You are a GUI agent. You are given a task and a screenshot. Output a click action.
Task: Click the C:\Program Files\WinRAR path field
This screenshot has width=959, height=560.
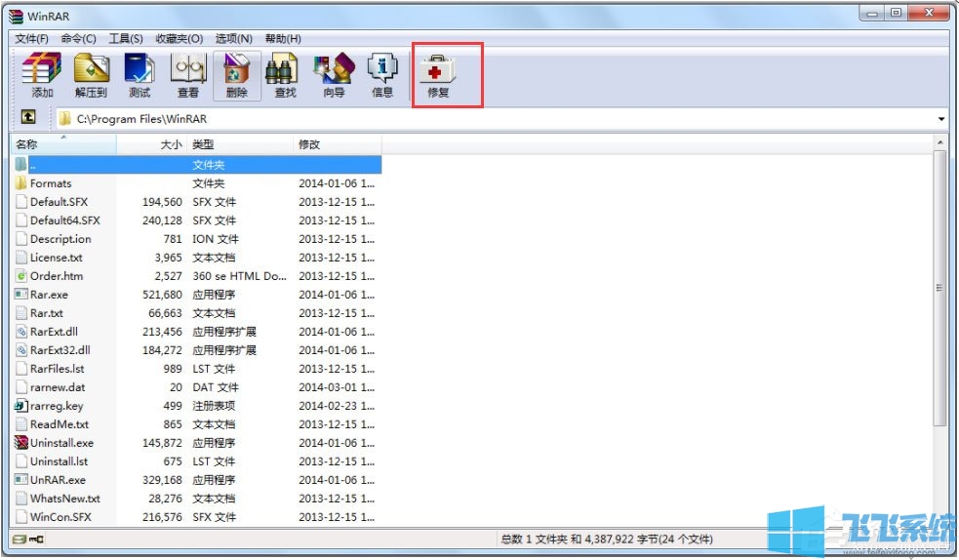click(x=488, y=119)
